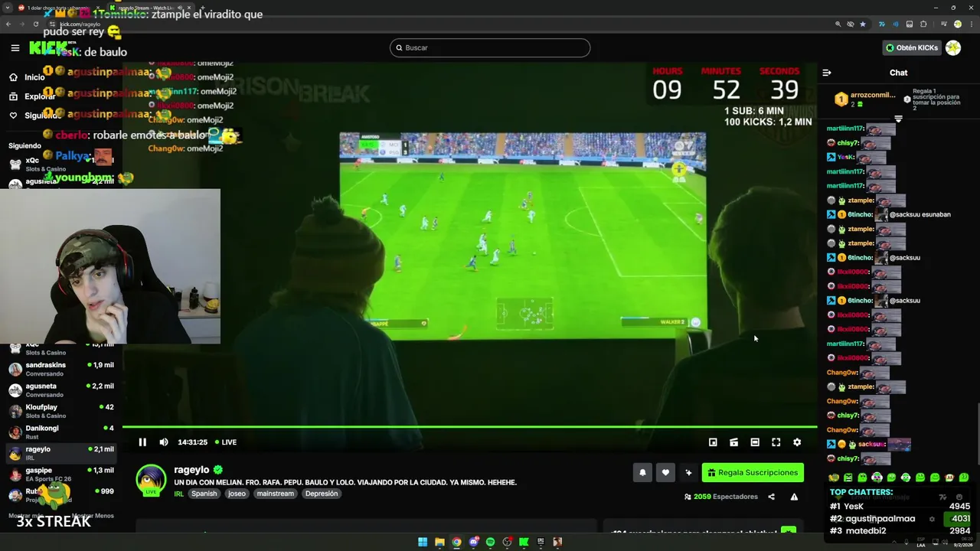The image size is (980, 551).
Task: Bookmark page with the star icon
Action: 863,24
